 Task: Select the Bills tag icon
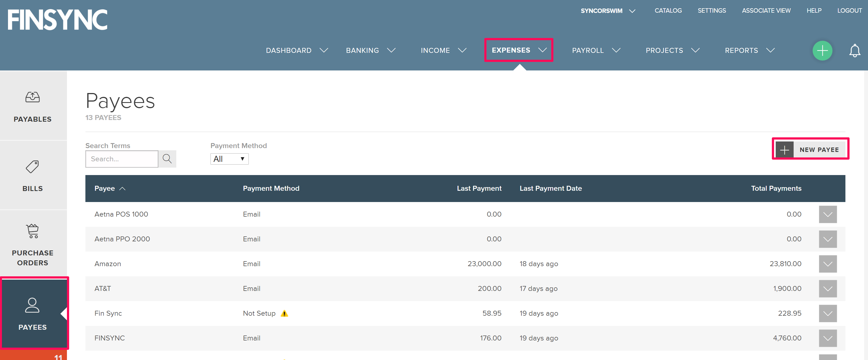32,167
